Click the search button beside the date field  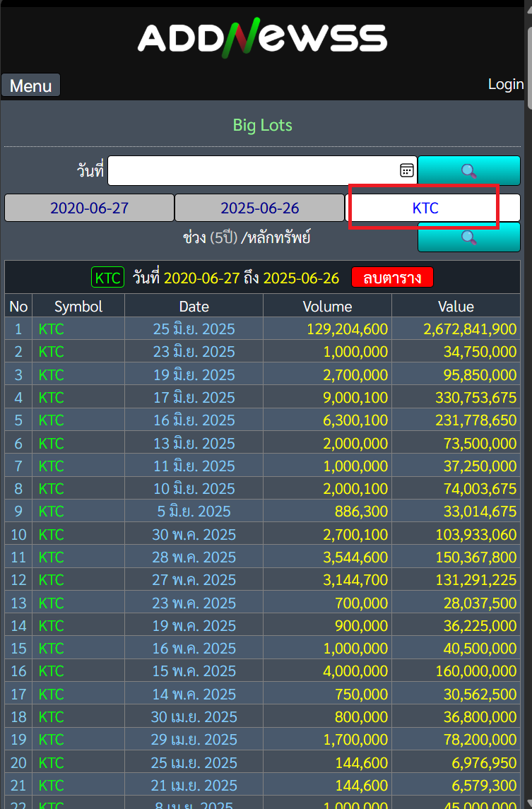point(468,171)
